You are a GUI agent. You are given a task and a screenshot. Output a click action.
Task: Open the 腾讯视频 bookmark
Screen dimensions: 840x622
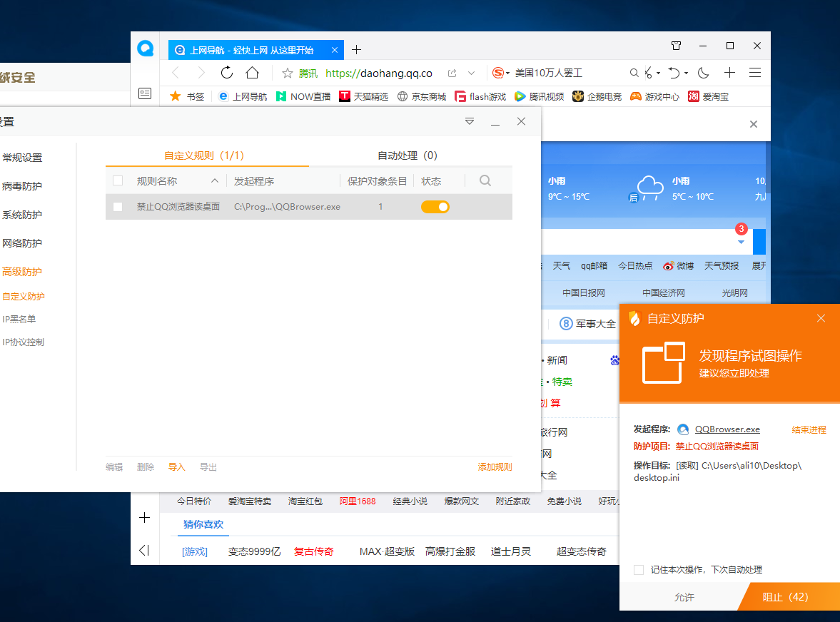tap(539, 96)
